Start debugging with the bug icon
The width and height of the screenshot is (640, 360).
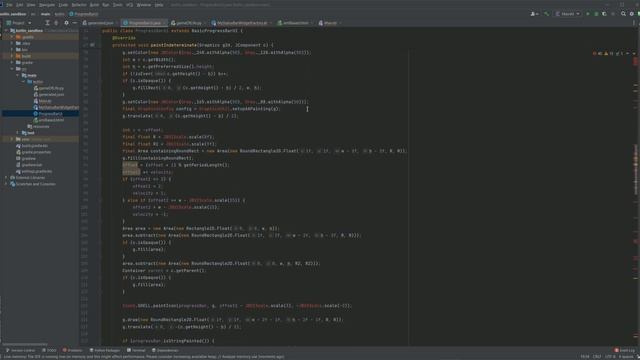pyautogui.click(x=596, y=14)
